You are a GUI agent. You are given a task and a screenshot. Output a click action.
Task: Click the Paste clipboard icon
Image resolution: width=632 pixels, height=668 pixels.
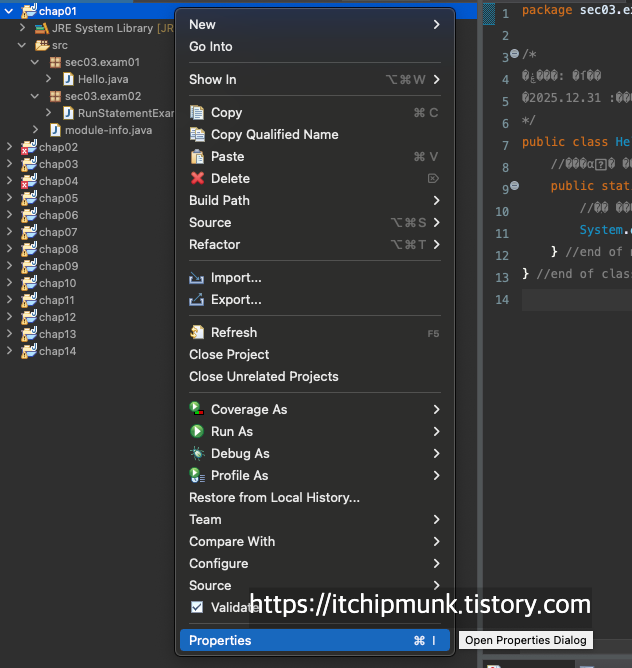pos(197,157)
